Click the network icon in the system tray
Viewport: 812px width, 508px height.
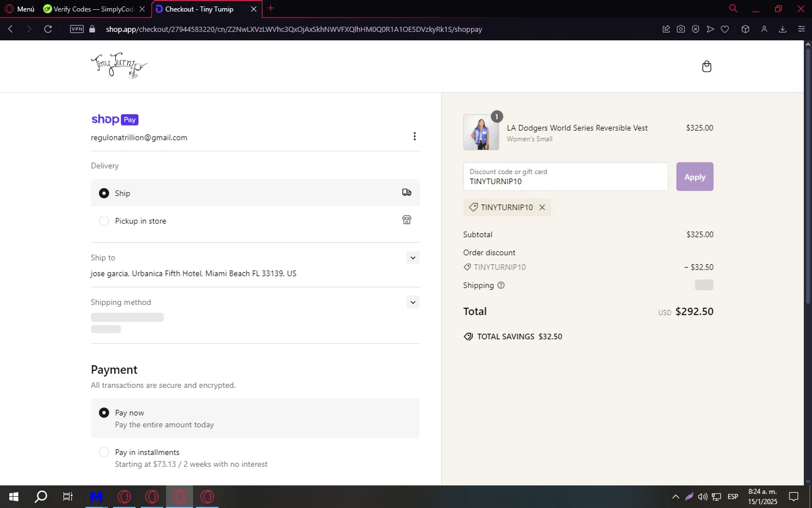click(716, 497)
